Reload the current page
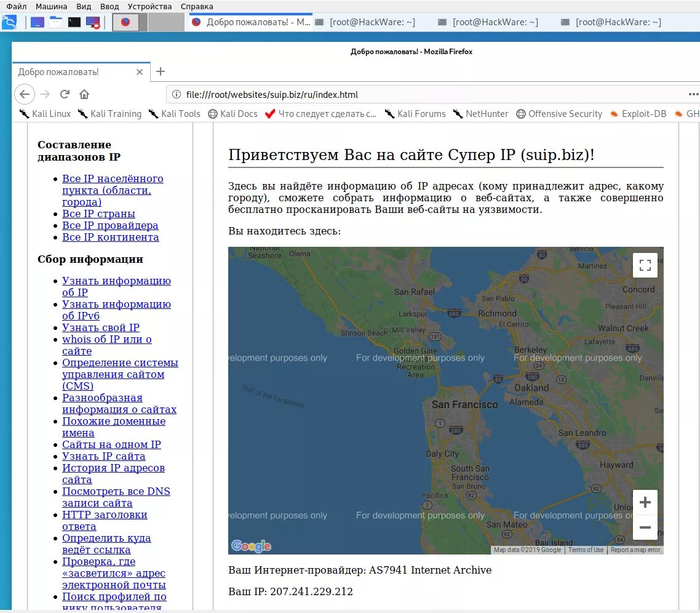The width and height of the screenshot is (700, 613). pos(65,94)
